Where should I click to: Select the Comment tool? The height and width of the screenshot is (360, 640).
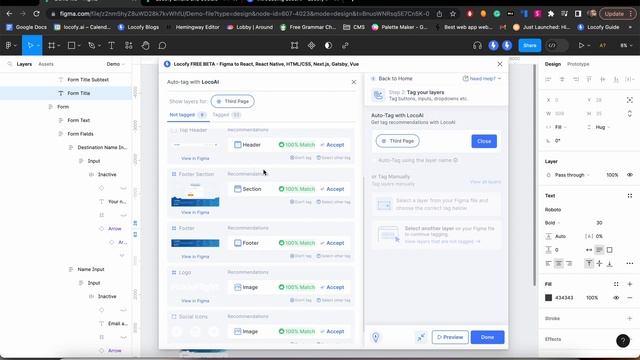[162, 46]
